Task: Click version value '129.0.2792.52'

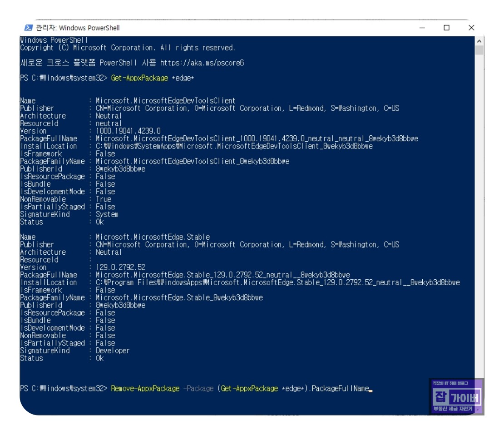Action: [120, 267]
